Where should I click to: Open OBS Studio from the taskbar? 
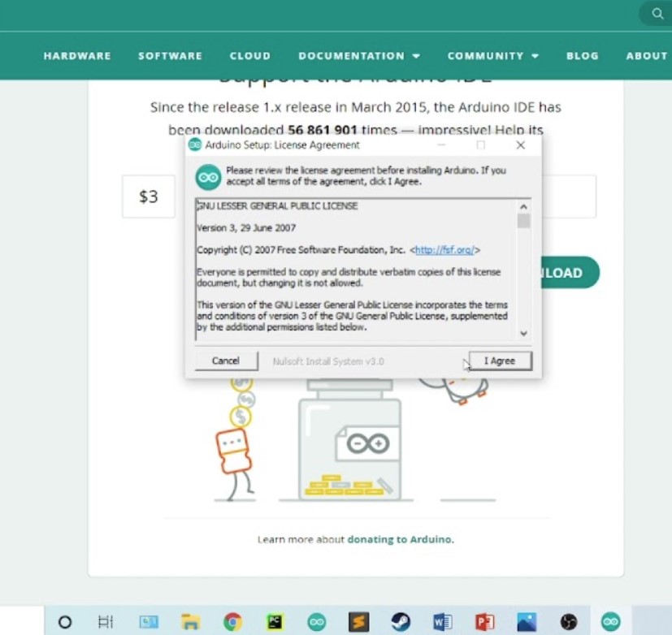[569, 622]
